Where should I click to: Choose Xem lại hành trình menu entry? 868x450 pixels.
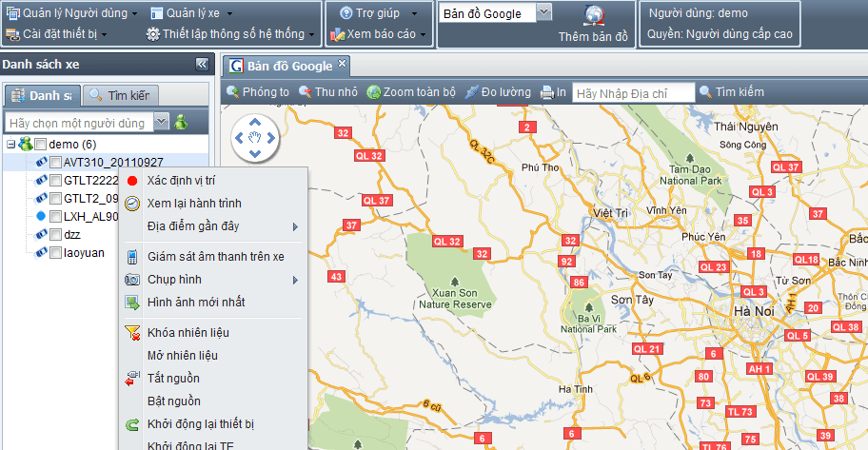tap(214, 204)
